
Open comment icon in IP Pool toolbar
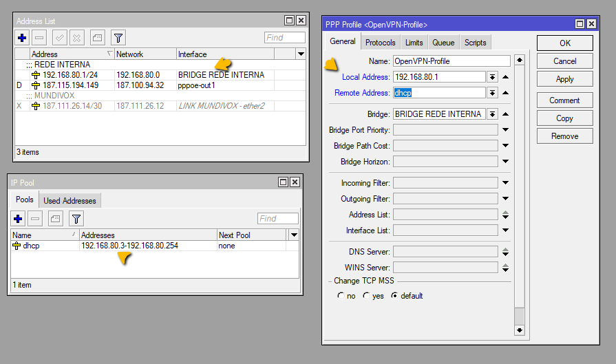click(x=55, y=219)
